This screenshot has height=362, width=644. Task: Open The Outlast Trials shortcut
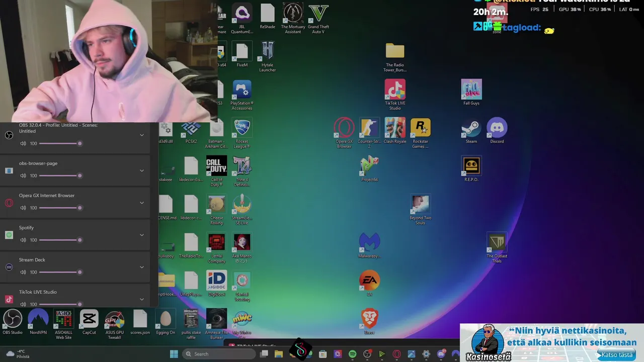(x=497, y=248)
